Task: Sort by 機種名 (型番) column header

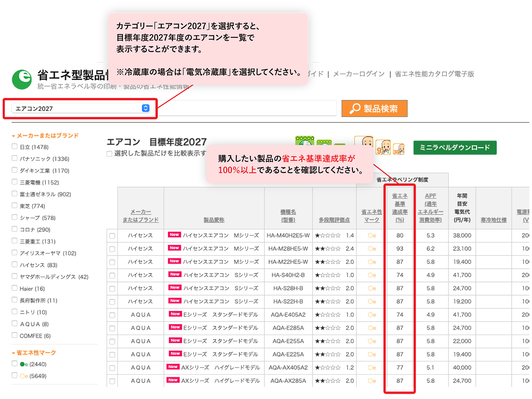Action: coord(288,216)
